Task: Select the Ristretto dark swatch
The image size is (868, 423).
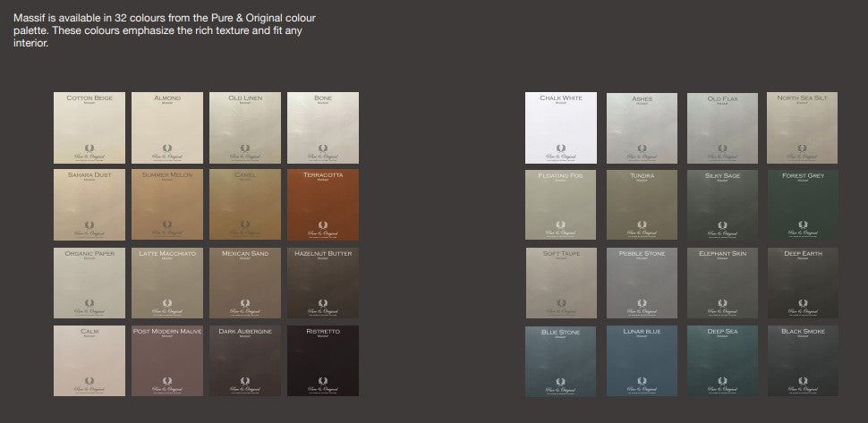Action: [323, 360]
